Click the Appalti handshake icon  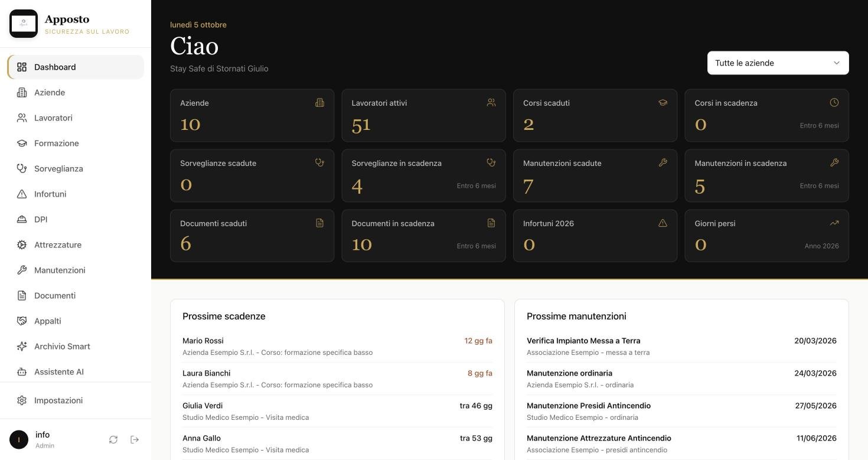click(x=22, y=321)
